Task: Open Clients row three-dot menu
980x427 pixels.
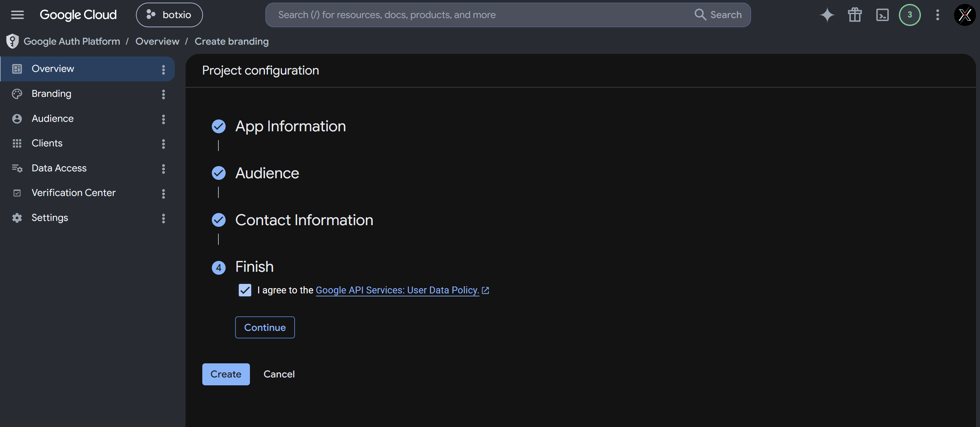Action: point(164,144)
